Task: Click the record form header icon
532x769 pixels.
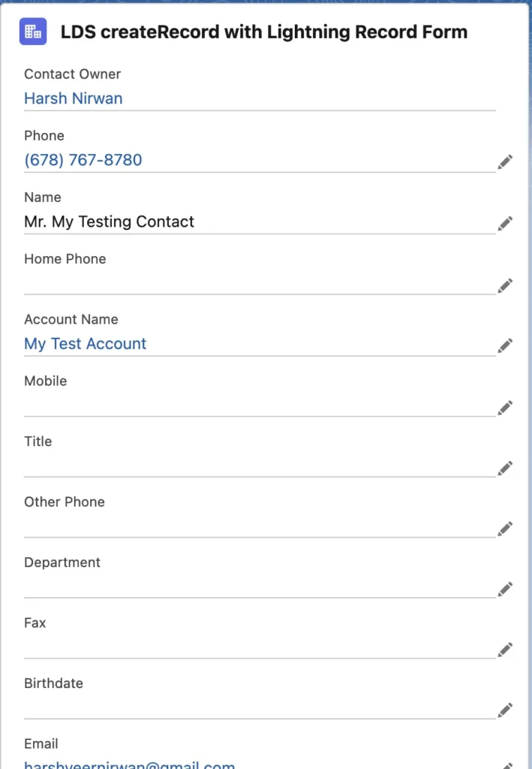Action: click(x=33, y=32)
